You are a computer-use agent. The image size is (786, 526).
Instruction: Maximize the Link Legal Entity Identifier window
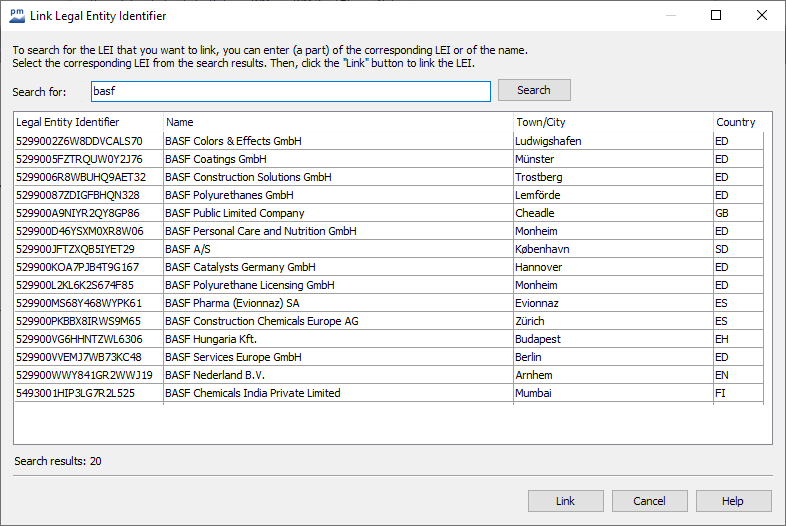[x=716, y=15]
